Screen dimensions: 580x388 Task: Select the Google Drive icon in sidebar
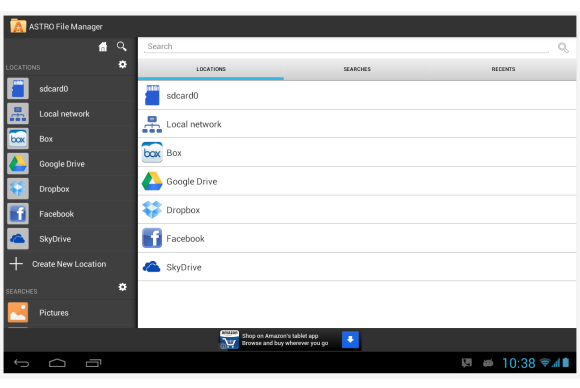coord(18,164)
